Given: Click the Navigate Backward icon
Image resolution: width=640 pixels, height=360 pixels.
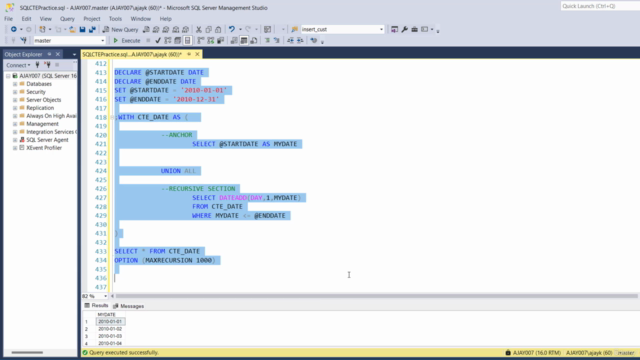Looking at the screenshot, I should point(13,29).
